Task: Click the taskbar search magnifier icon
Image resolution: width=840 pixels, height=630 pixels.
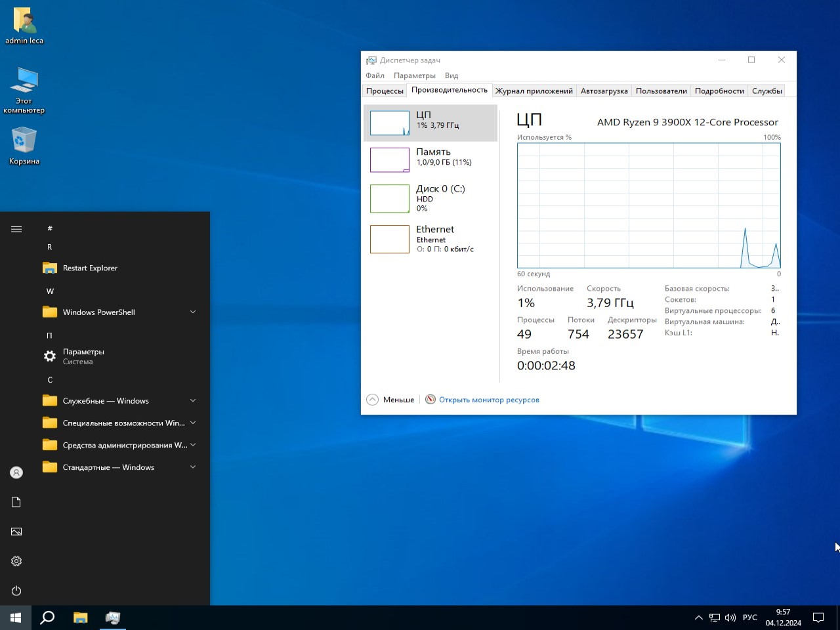Action: (47, 618)
